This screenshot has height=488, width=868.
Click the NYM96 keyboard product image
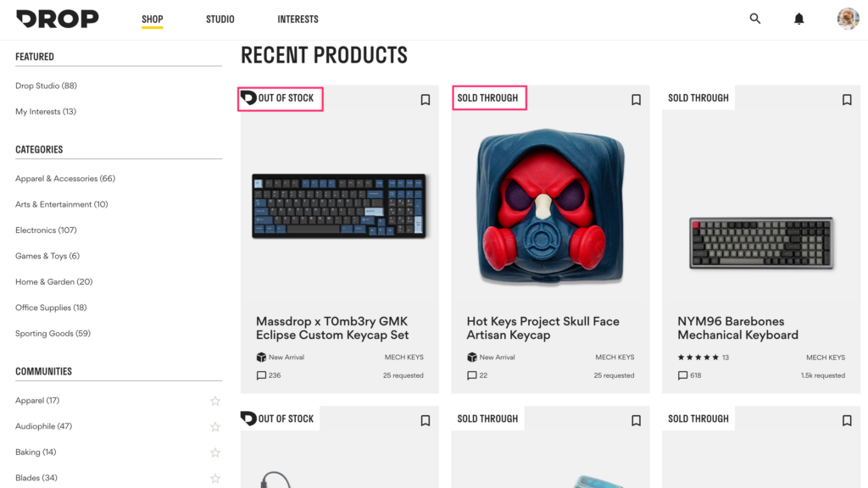(x=759, y=241)
